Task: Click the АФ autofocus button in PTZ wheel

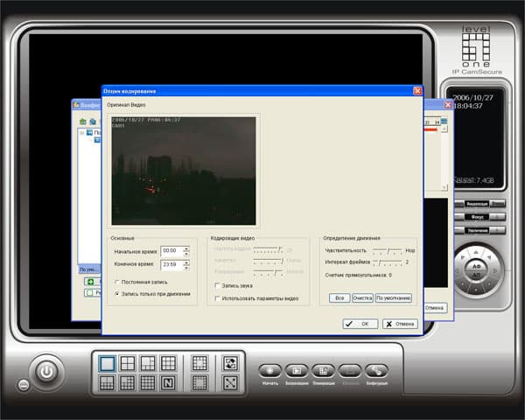Action: click(x=477, y=267)
